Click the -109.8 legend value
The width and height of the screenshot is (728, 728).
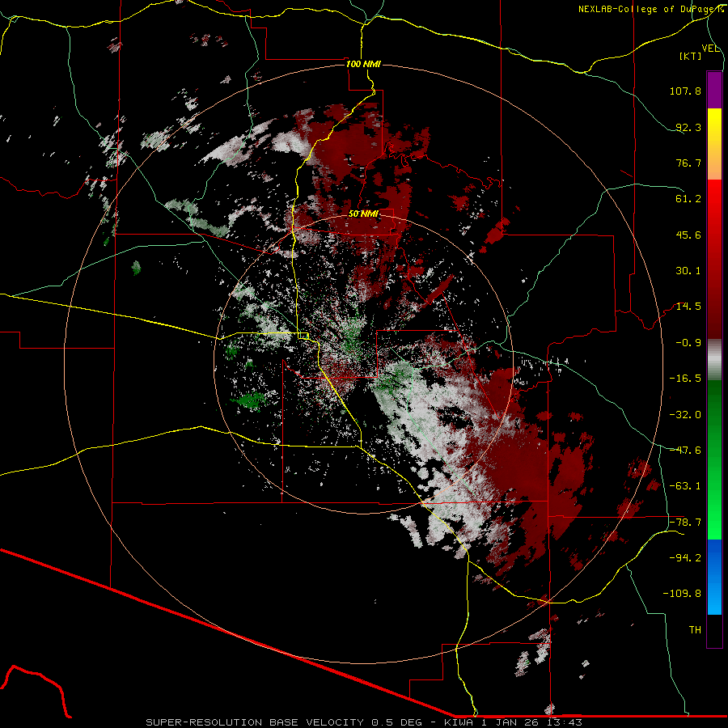pos(682,594)
